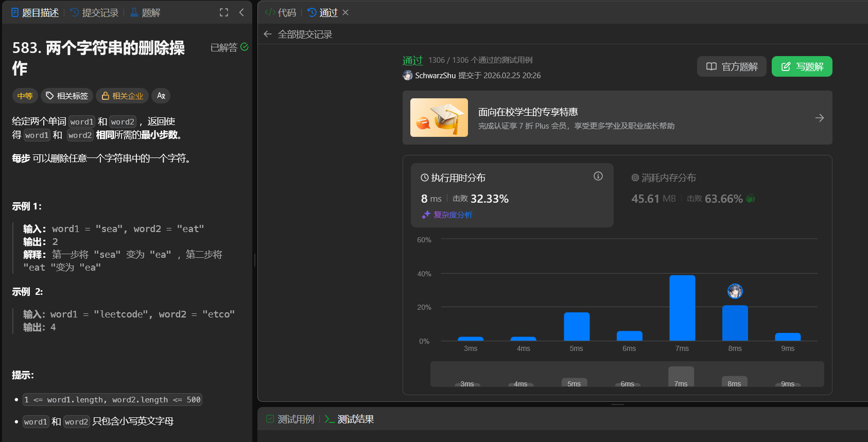The height and width of the screenshot is (442, 868).
Task: Open the 相关标签 tags expander
Action: pos(67,96)
